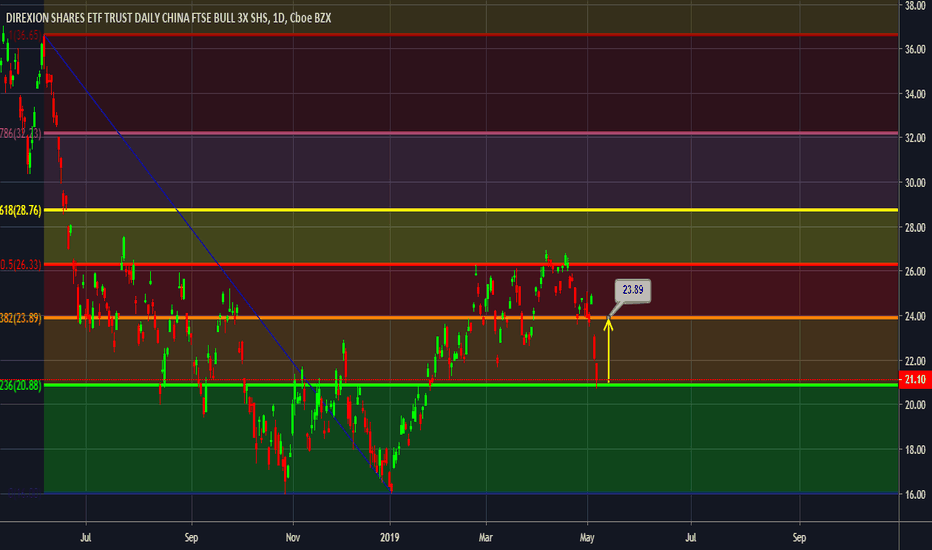Click the 34.00 price axis label
Viewport: 932px width, 550px height.
coord(915,94)
